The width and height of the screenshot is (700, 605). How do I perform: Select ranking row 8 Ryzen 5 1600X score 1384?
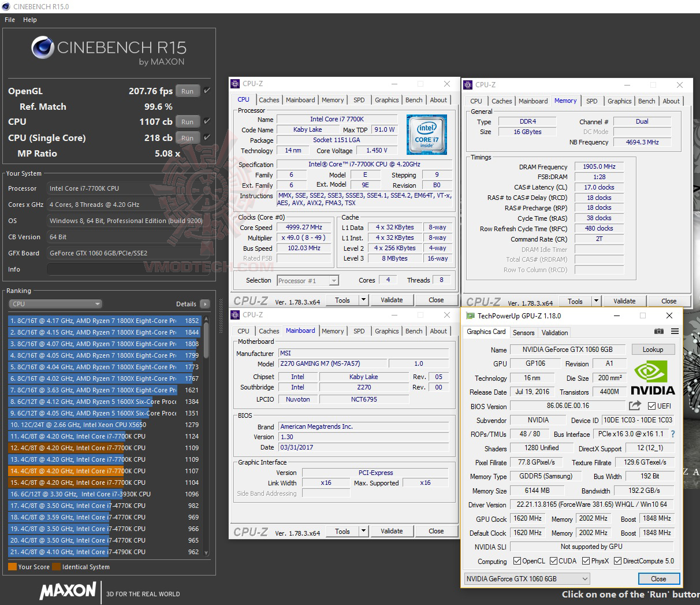pos(104,402)
